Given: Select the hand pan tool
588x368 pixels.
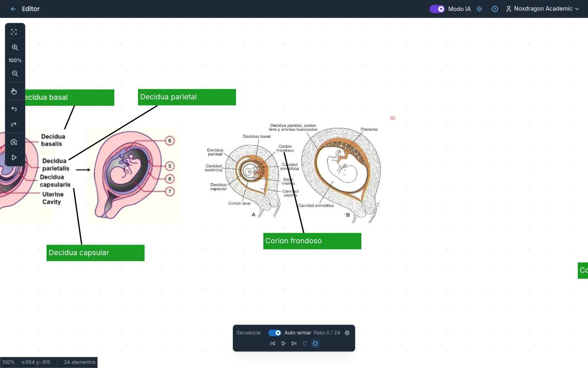Looking at the screenshot, I should pyautogui.click(x=14, y=91).
